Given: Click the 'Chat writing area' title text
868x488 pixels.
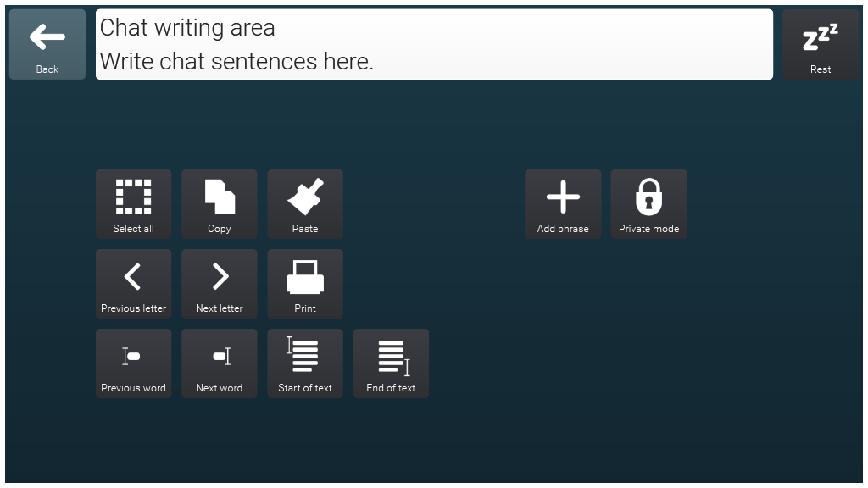Looking at the screenshot, I should point(187,28).
